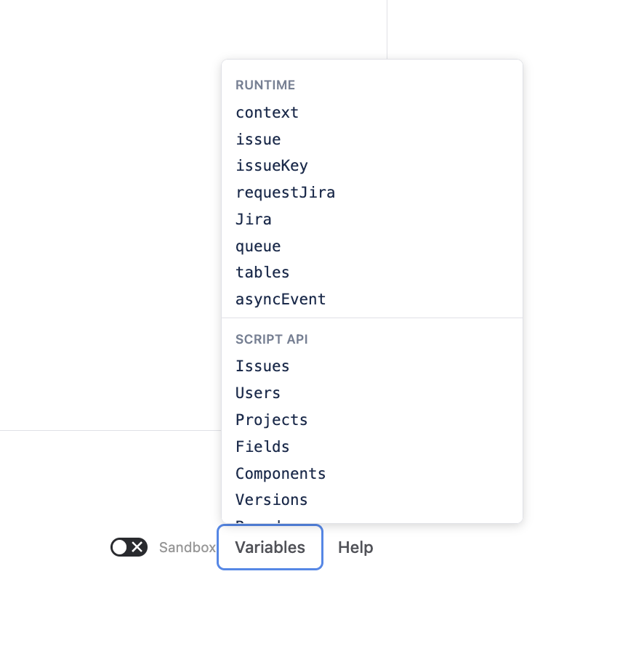Pick Projects in Script API list
The width and height of the screenshot is (644, 667).
[272, 420]
